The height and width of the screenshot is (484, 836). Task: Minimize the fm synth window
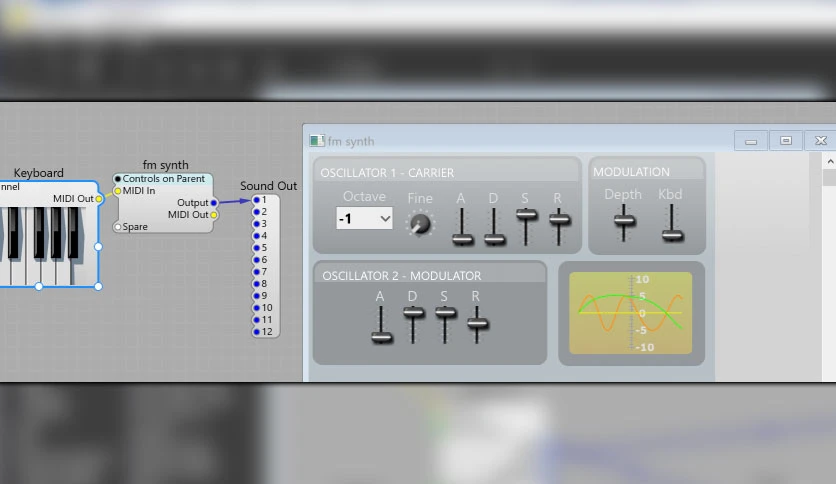click(x=751, y=141)
